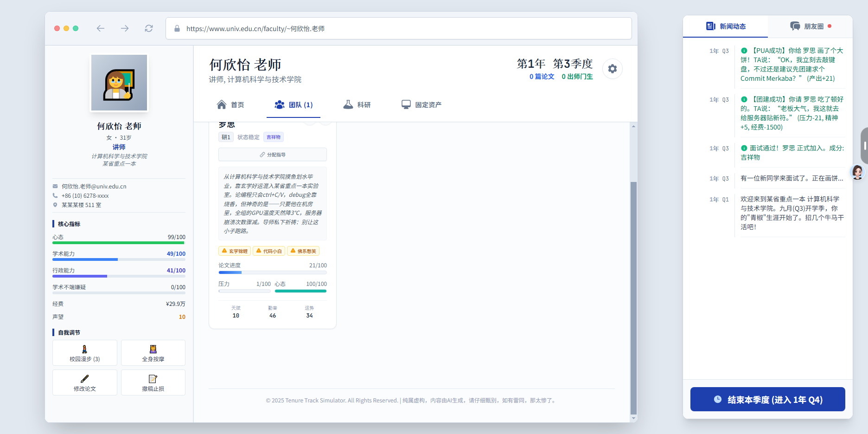Click the browser forward arrow
The width and height of the screenshot is (868, 434).
(125, 28)
